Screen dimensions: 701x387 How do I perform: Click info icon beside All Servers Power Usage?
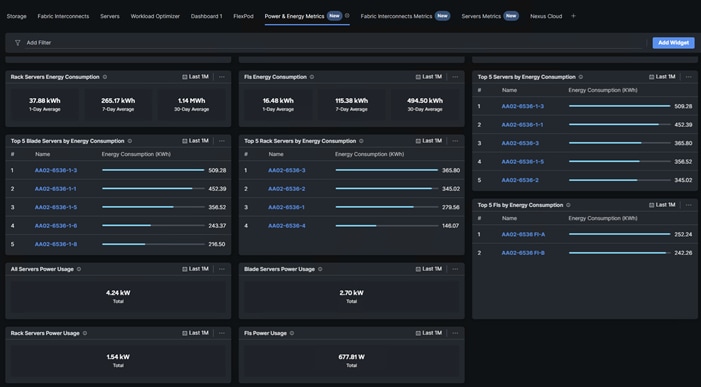(x=79, y=269)
